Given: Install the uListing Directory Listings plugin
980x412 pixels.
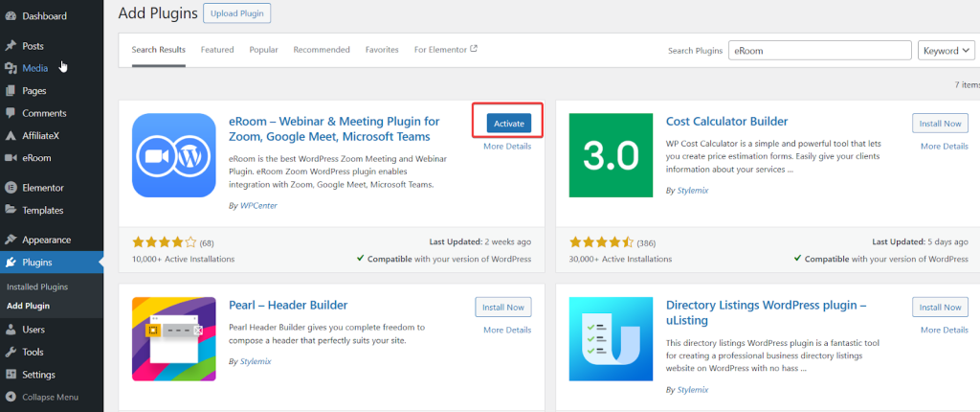Looking at the screenshot, I should (x=940, y=307).
